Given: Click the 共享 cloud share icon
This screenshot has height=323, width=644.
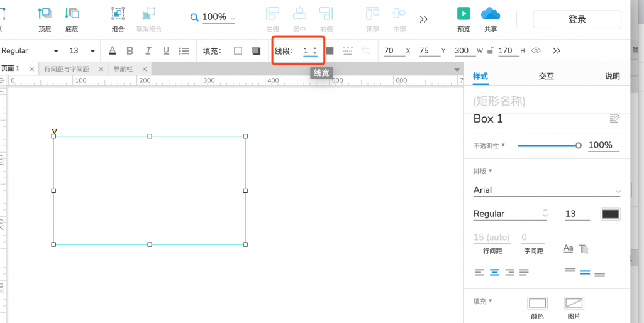Looking at the screenshot, I should [x=491, y=13].
